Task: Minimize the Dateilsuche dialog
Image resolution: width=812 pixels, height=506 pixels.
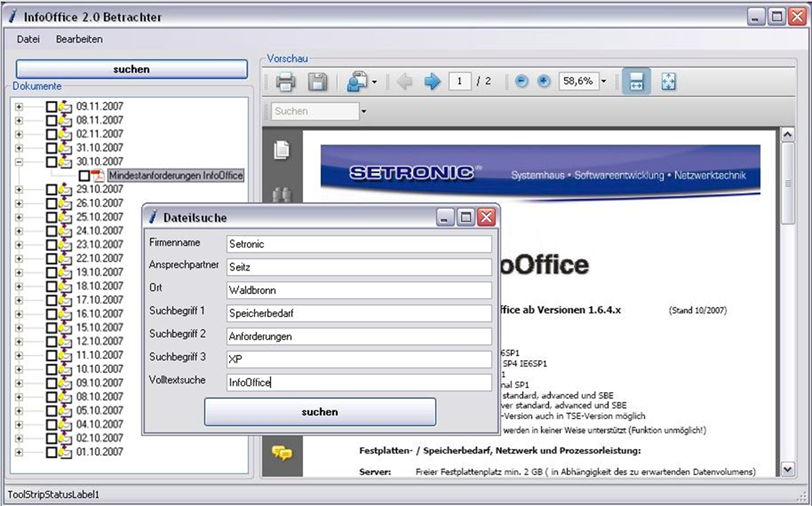Action: [445, 218]
